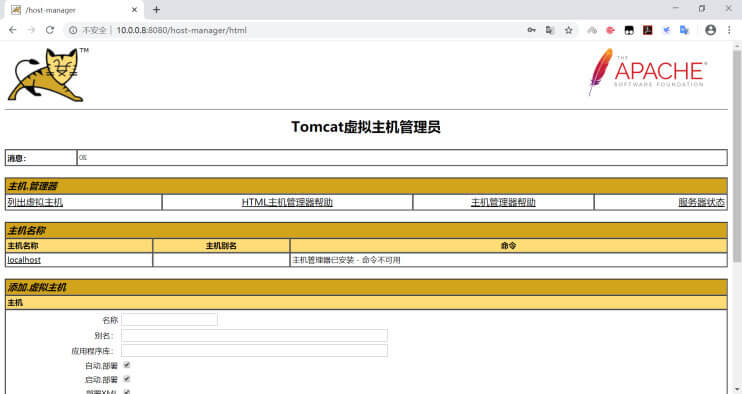Click the Apache Software Foundation logo
The height and width of the screenshot is (394, 742).
647,72
